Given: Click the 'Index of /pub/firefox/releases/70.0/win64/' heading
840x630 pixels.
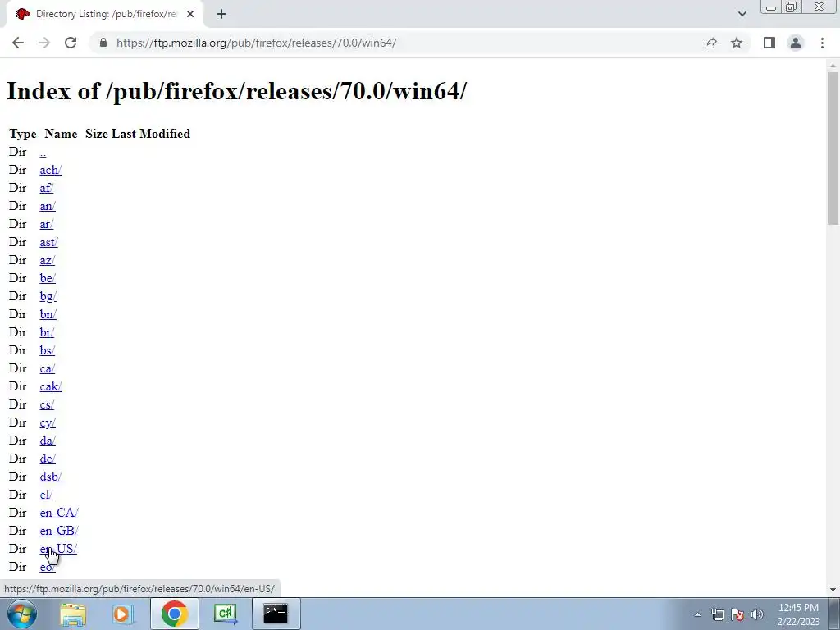Looking at the screenshot, I should [x=237, y=91].
